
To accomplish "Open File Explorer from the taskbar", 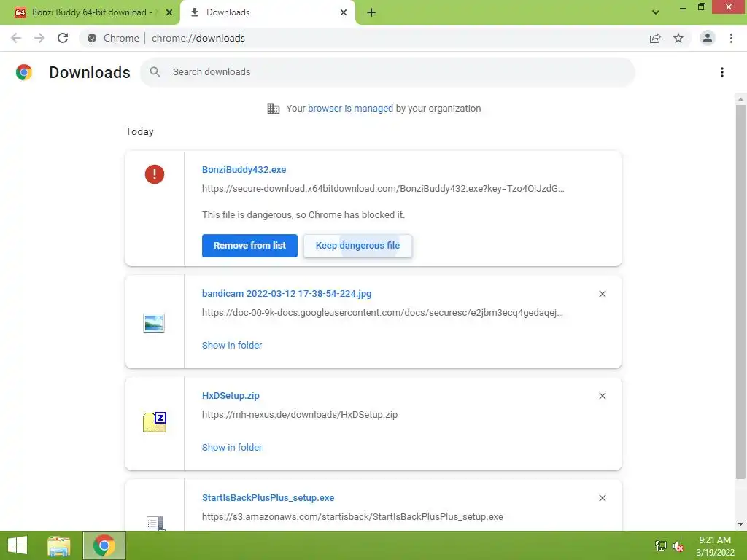I will 59,545.
